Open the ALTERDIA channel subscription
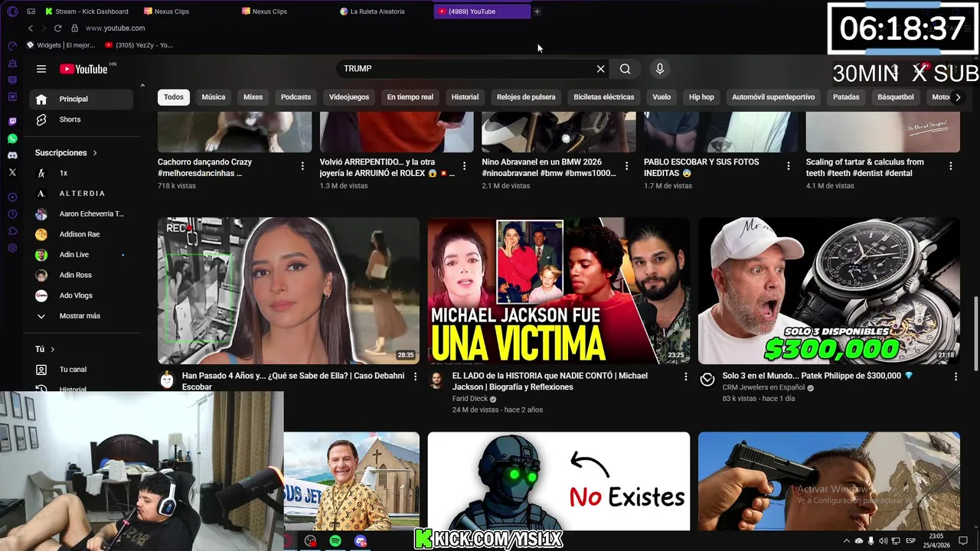This screenshot has height=551, width=980. click(82, 194)
